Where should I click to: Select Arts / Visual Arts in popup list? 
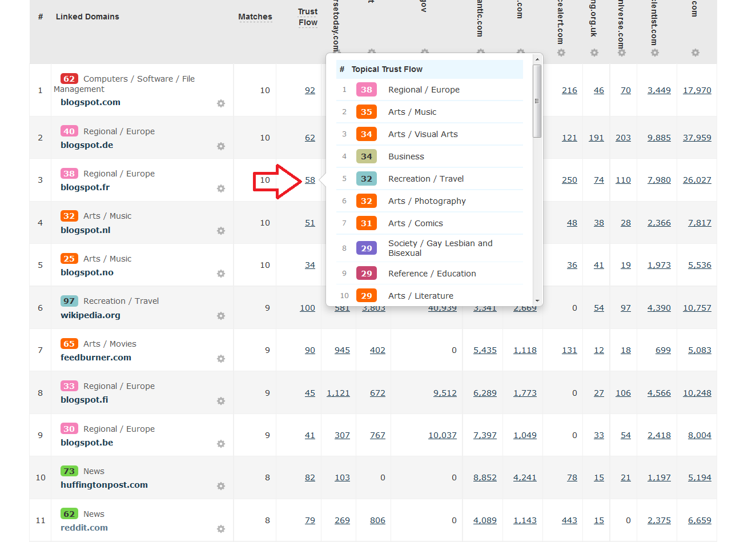pos(423,134)
